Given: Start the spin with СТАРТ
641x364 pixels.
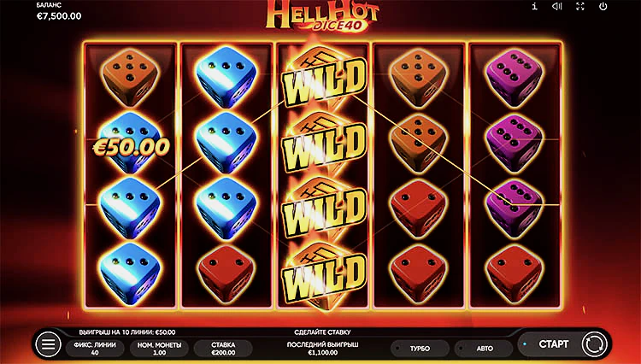Looking at the screenshot, I should pos(554,344).
